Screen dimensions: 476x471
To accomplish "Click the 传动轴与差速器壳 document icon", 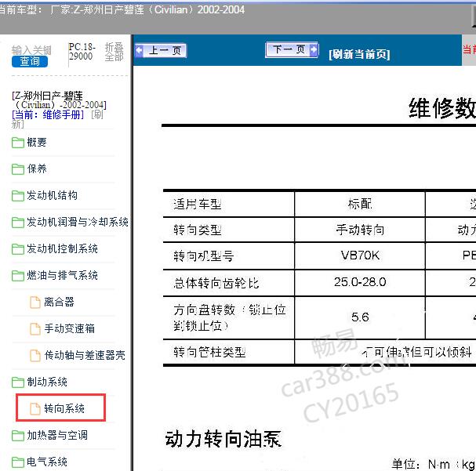I will click(x=35, y=356).
